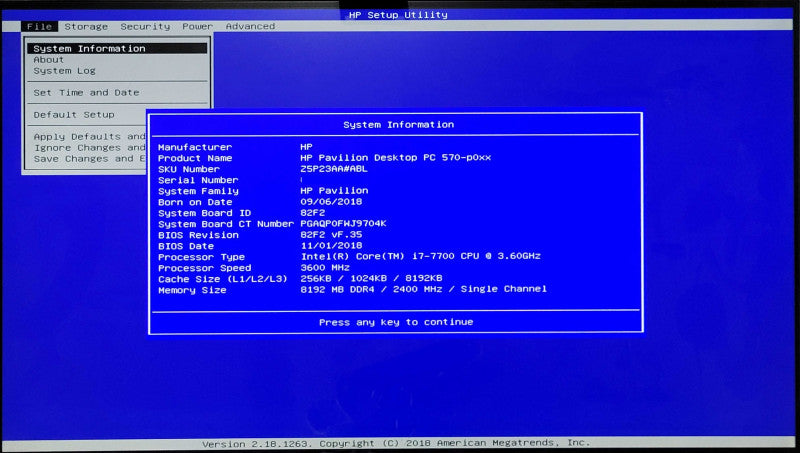Click the HP Setup Utility title
The height and width of the screenshot is (453, 800).
coord(398,15)
